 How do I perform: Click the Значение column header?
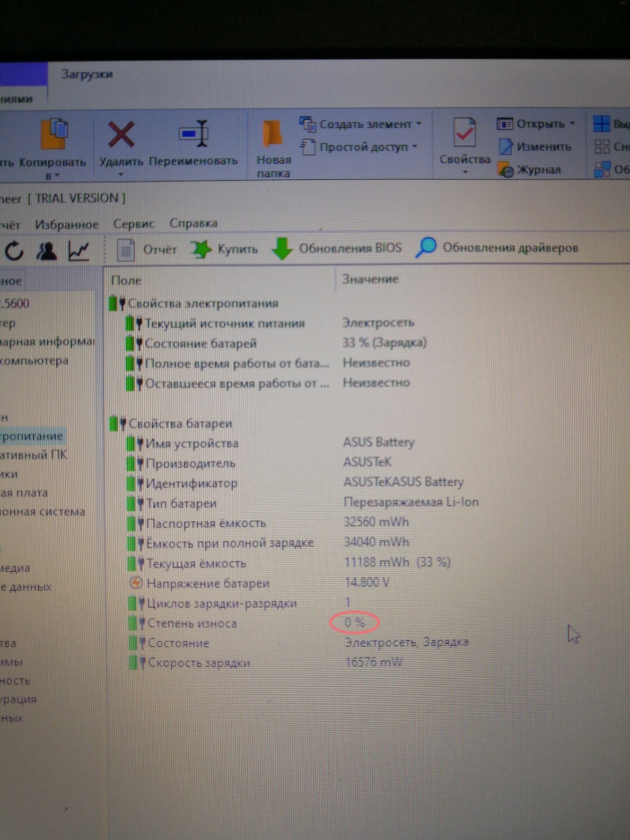(x=370, y=279)
